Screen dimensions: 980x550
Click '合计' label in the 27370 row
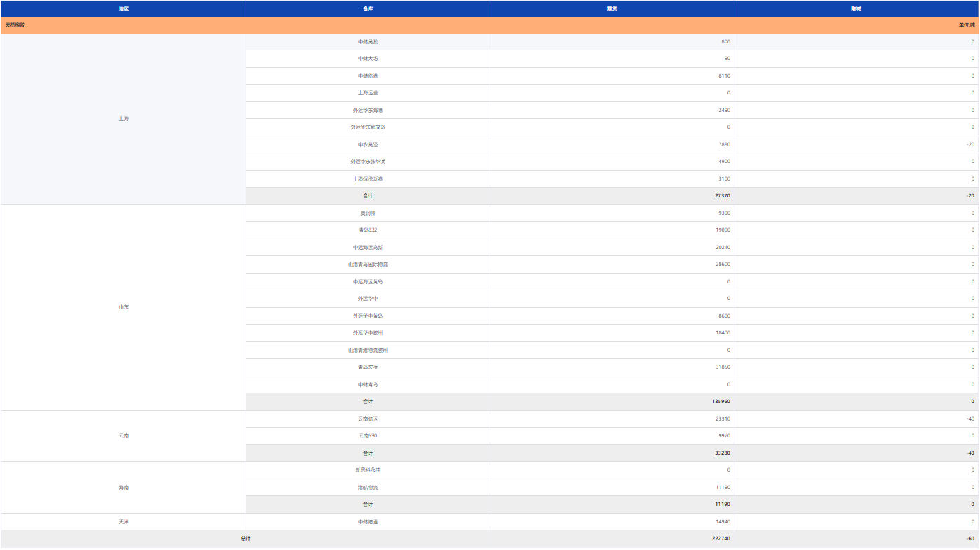[x=368, y=196]
